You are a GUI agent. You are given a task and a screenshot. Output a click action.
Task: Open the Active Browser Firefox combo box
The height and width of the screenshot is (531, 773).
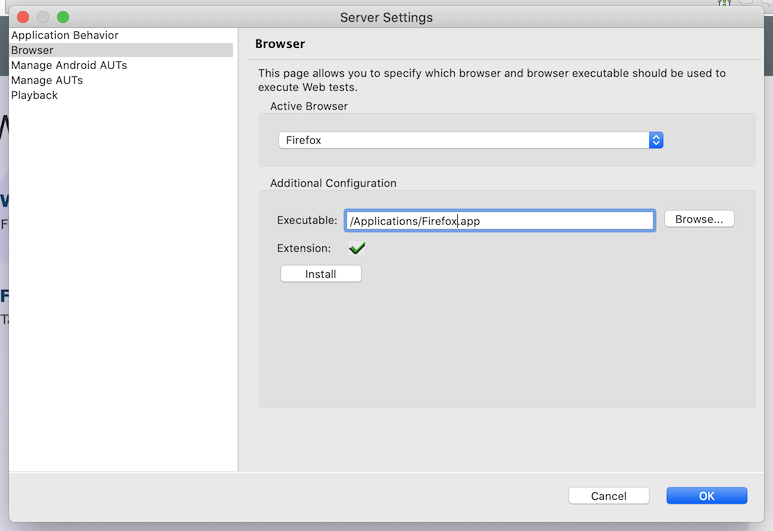pyautogui.click(x=463, y=141)
